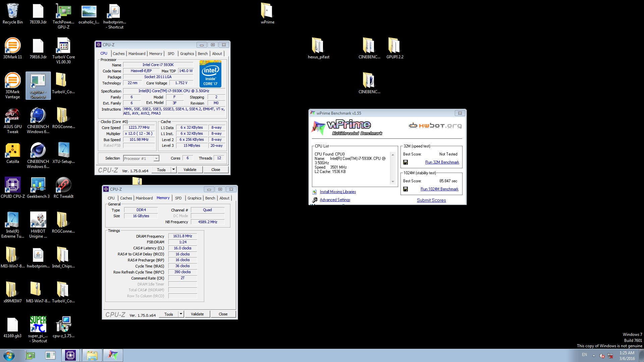Open cpu-z_1.75 installer icon

(x=63, y=327)
